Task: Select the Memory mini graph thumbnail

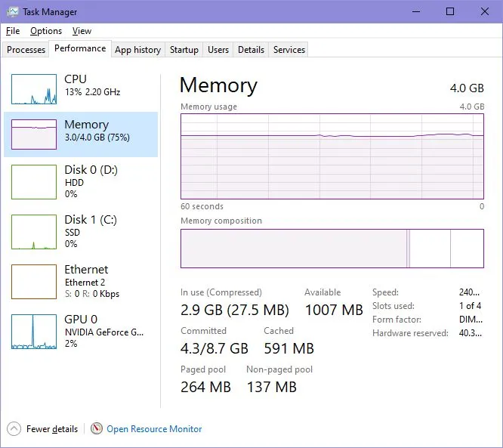Action: 34,134
